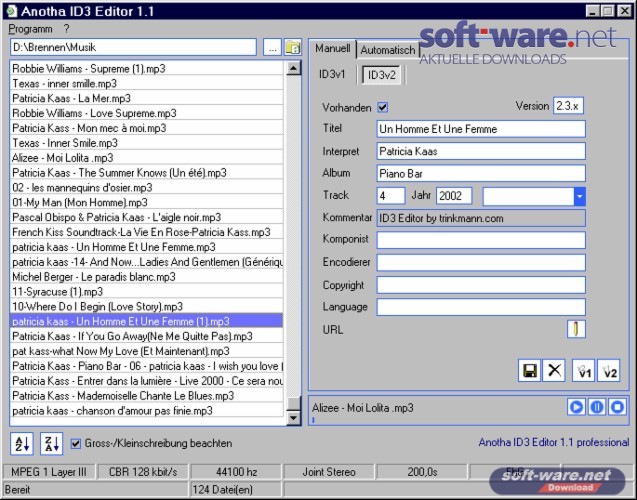Click the 124 Datei(en) status entry

click(x=235, y=489)
